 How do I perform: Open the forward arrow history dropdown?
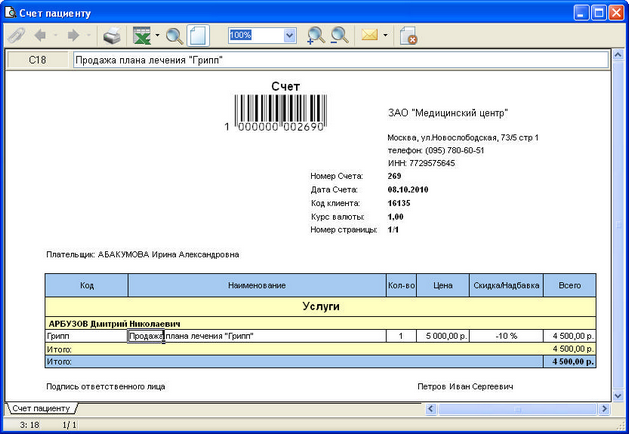89,35
